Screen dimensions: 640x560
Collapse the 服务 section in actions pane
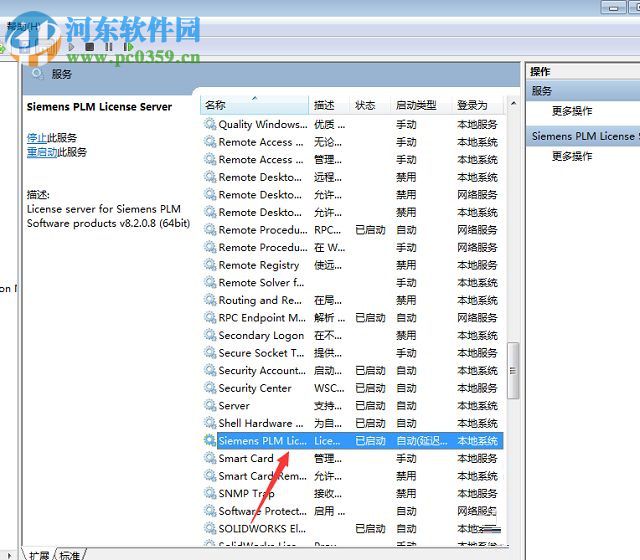coord(584,91)
